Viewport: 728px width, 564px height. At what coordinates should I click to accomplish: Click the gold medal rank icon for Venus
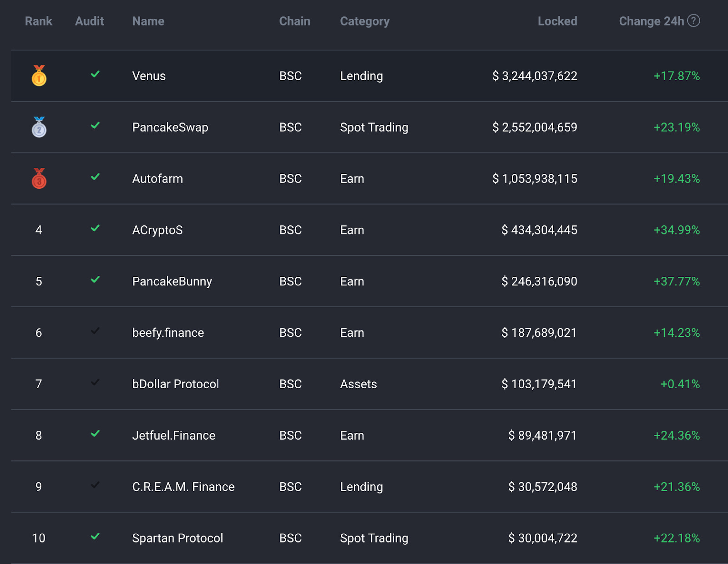pyautogui.click(x=39, y=76)
